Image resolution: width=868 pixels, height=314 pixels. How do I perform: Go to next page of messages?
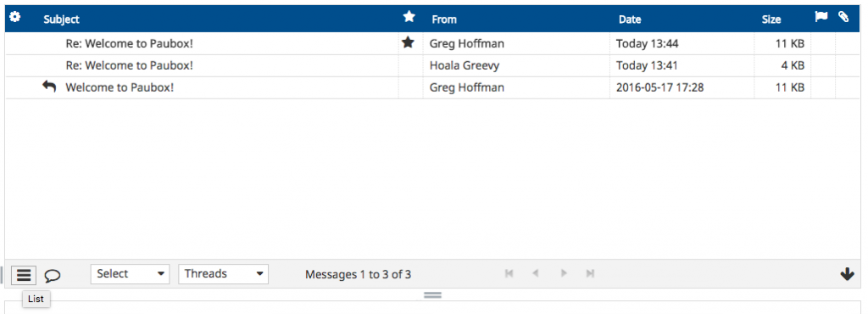click(x=564, y=273)
